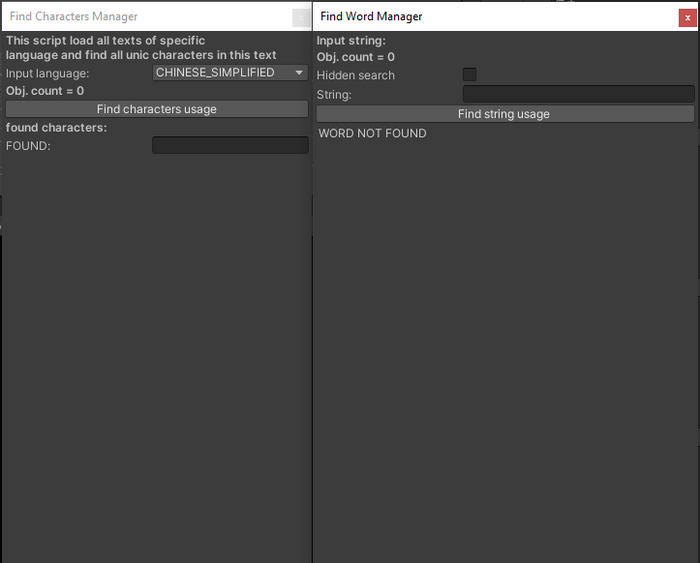
Task: Click the Hidden search label
Action: (x=356, y=76)
